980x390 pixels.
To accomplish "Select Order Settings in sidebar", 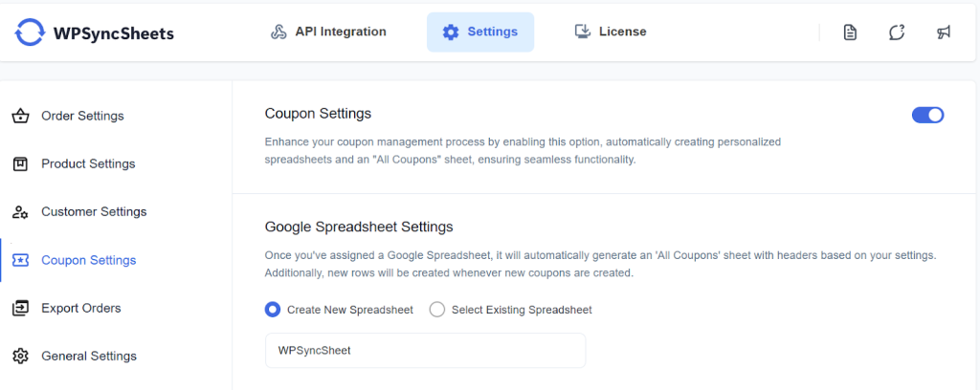I will tap(82, 116).
